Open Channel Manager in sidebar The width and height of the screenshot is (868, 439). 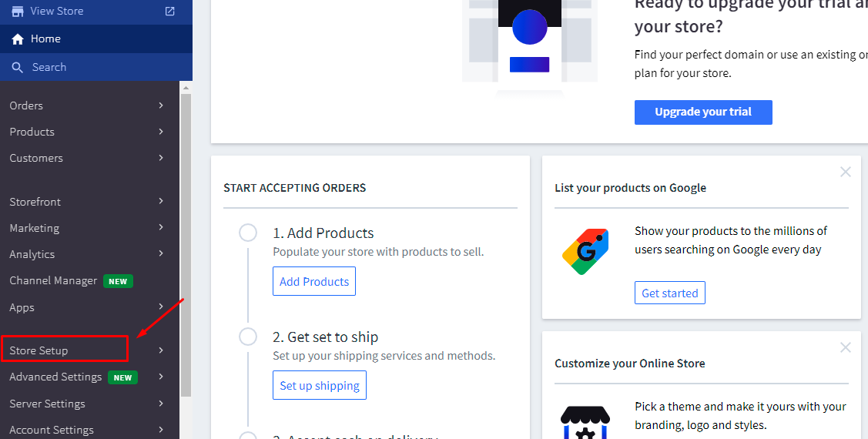(53, 281)
